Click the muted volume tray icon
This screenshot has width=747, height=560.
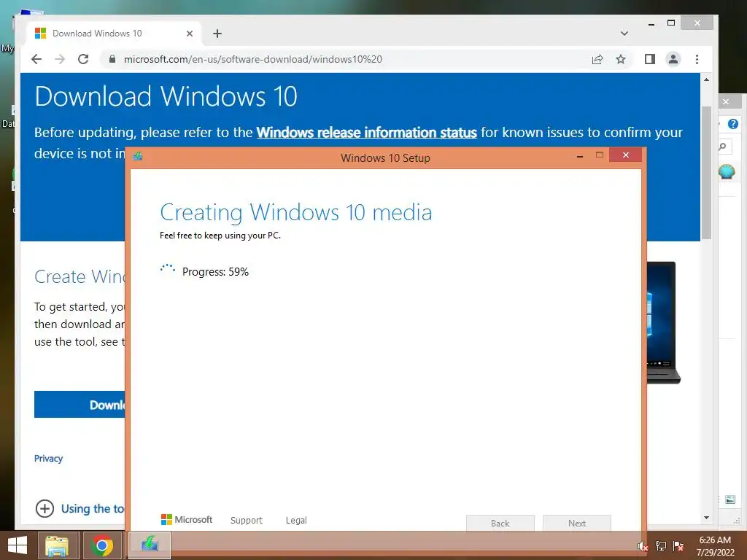tap(643, 546)
